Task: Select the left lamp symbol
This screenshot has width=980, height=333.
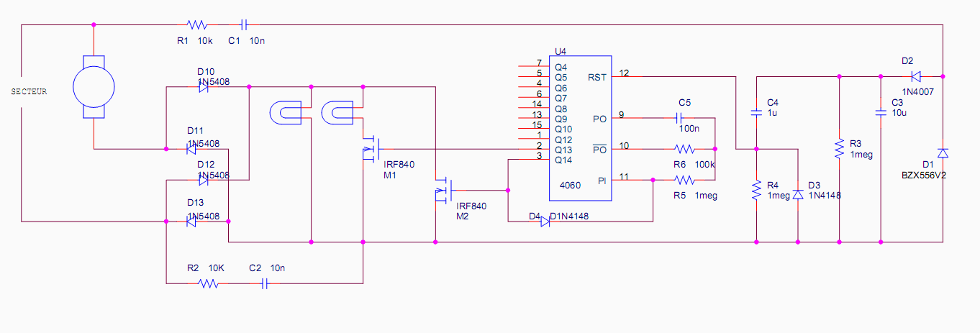Action: (x=284, y=112)
